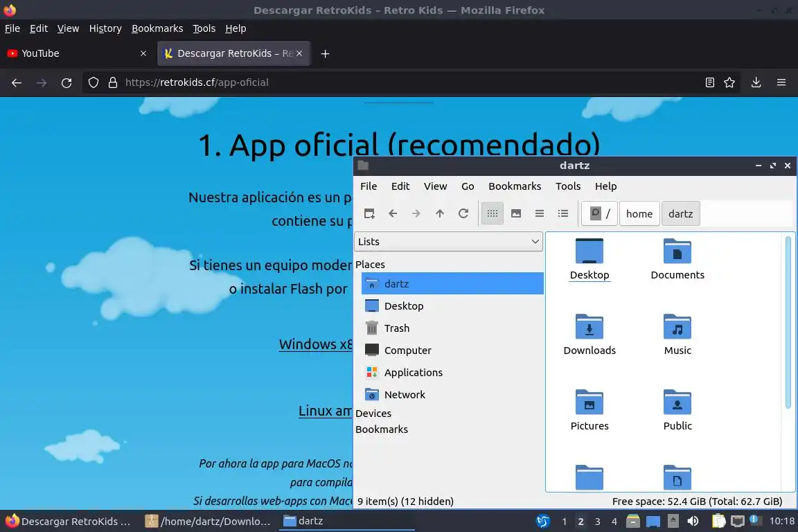This screenshot has width=798, height=532.
Task: Reload the RetroKids page
Action: point(66,82)
